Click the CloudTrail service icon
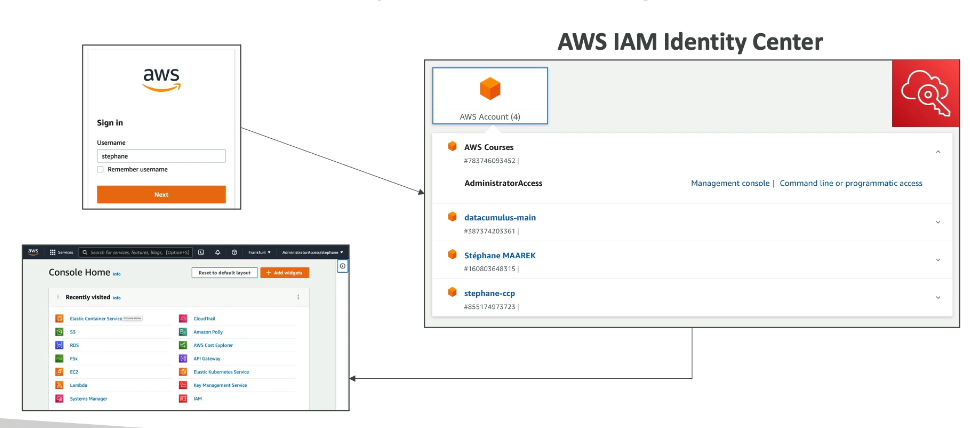 (183, 319)
